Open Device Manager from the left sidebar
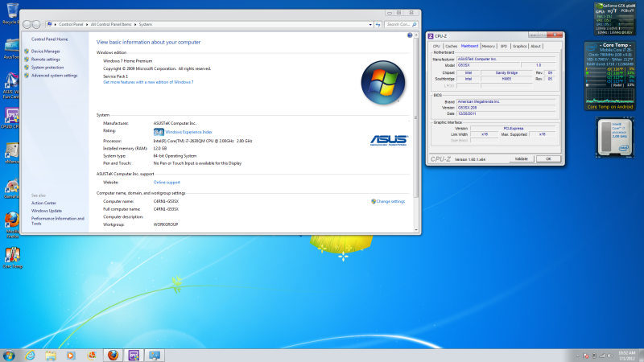The image size is (644, 362). click(46, 51)
